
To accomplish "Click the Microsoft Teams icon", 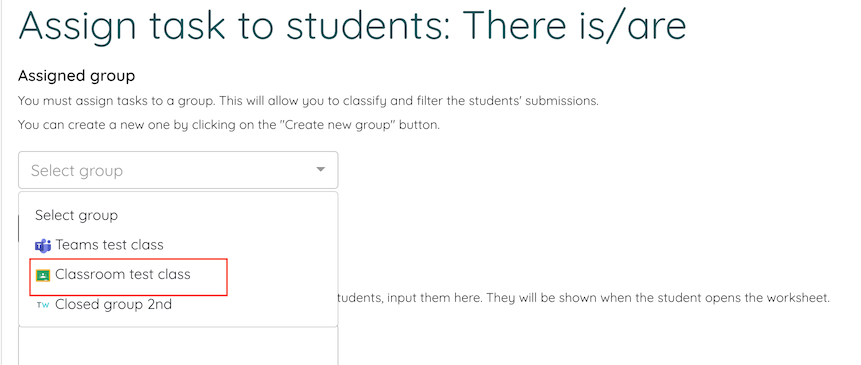I will tap(43, 245).
